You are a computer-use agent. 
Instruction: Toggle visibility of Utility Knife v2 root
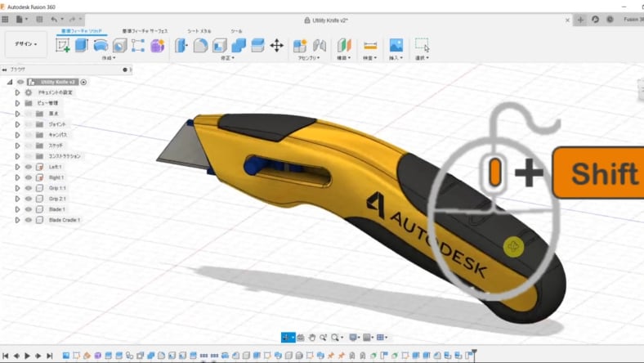(x=20, y=83)
